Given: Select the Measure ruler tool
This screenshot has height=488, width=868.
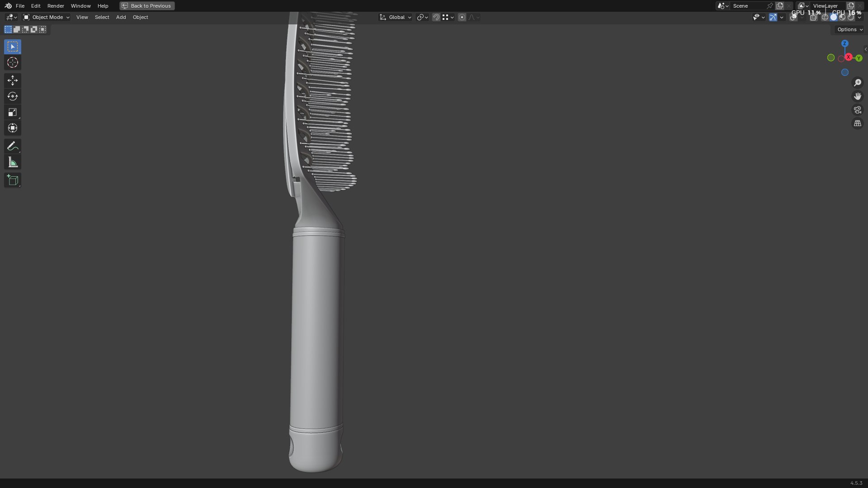Looking at the screenshot, I should (13, 162).
